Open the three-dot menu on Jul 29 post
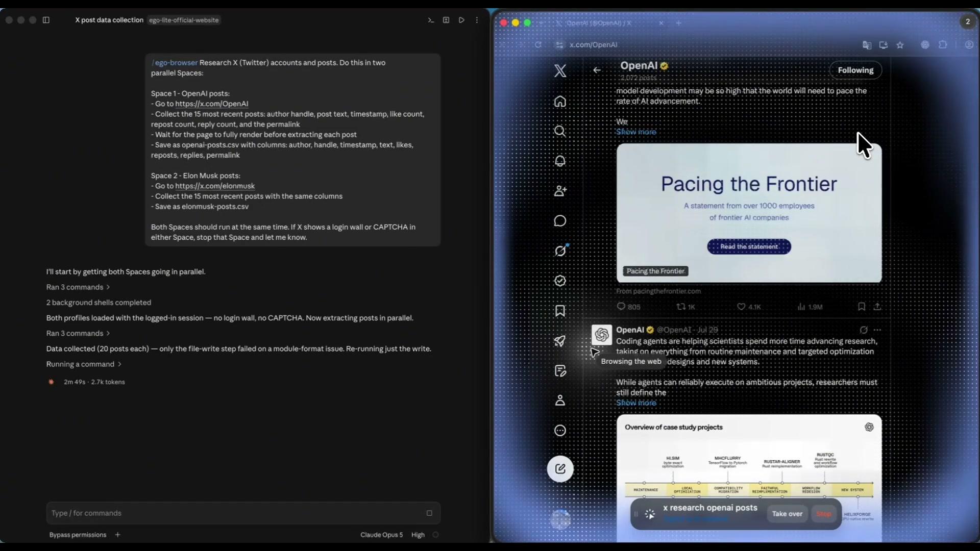The image size is (980, 551). tap(877, 330)
